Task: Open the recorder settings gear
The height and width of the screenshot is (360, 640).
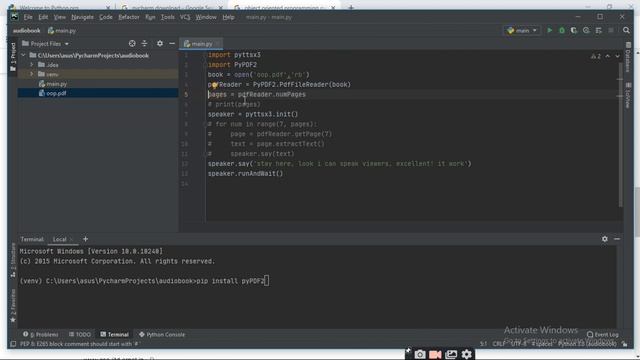Action: click(x=467, y=354)
